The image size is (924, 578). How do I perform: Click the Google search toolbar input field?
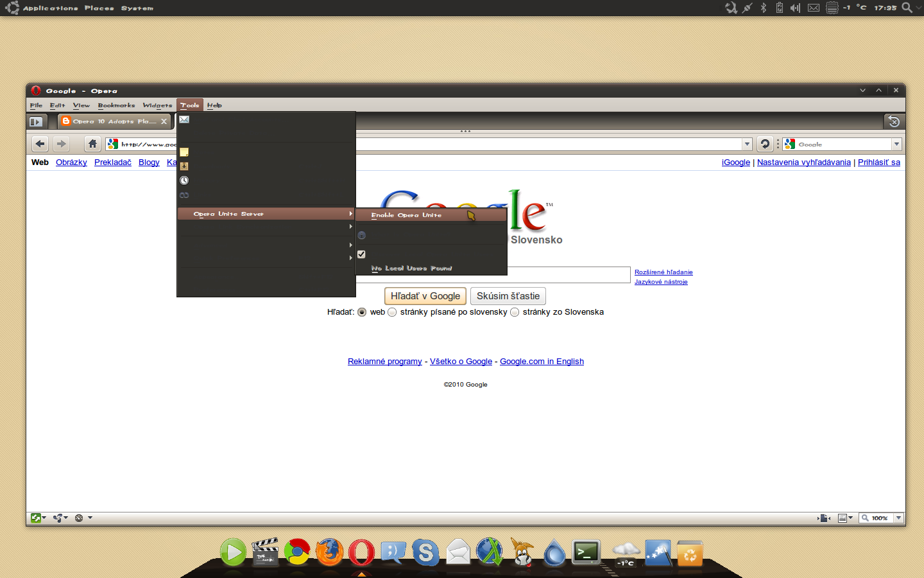click(x=843, y=144)
